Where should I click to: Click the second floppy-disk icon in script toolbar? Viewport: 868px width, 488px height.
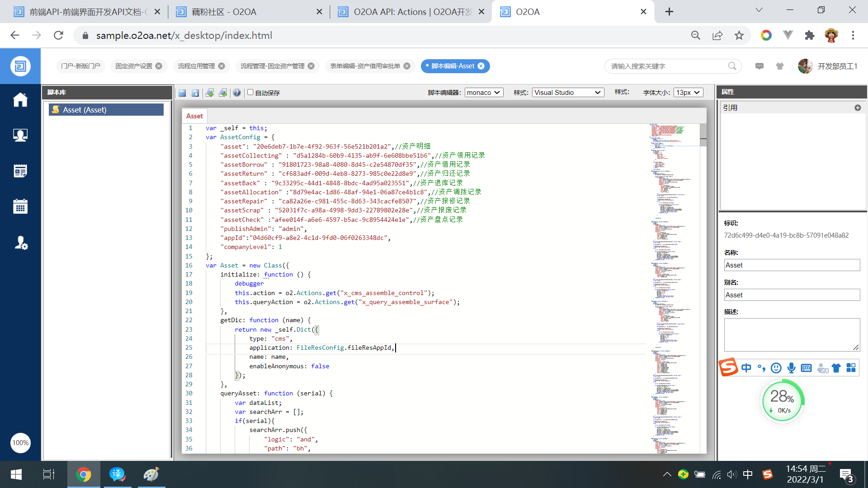195,93
